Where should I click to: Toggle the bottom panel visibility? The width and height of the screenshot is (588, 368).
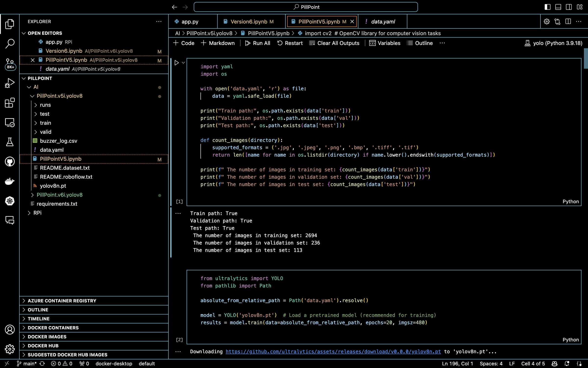click(558, 7)
